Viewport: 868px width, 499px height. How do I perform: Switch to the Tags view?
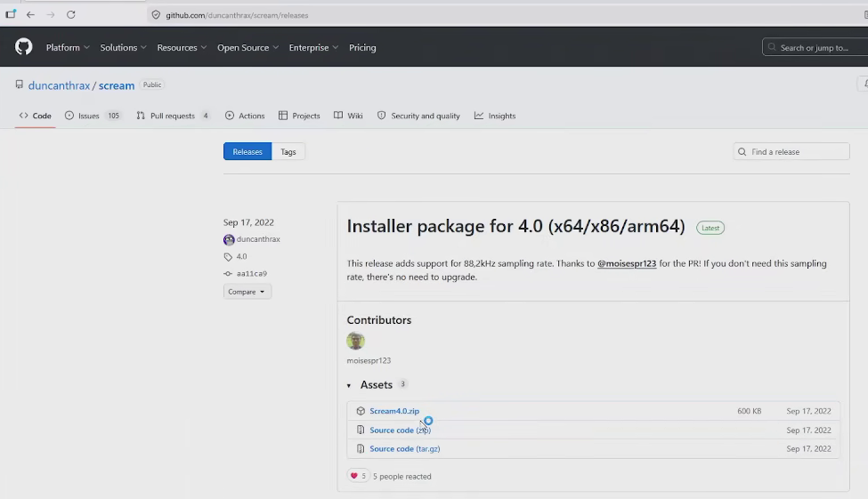[288, 151]
